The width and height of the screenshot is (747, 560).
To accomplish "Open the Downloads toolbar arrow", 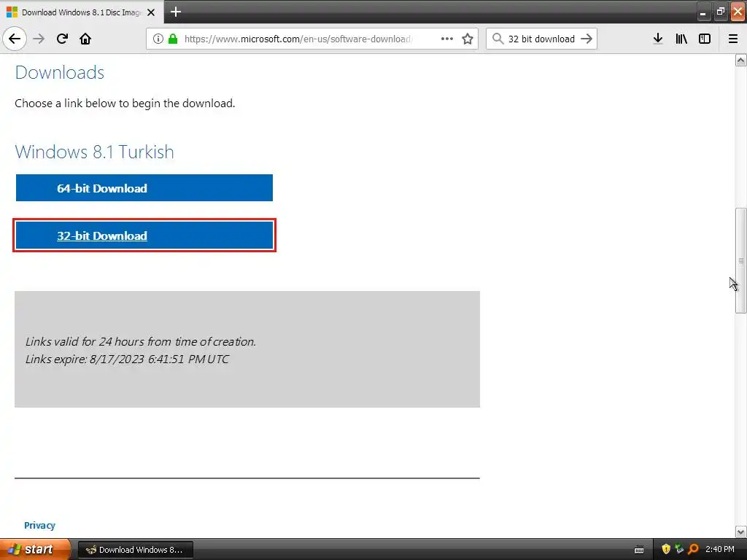I will click(x=658, y=39).
